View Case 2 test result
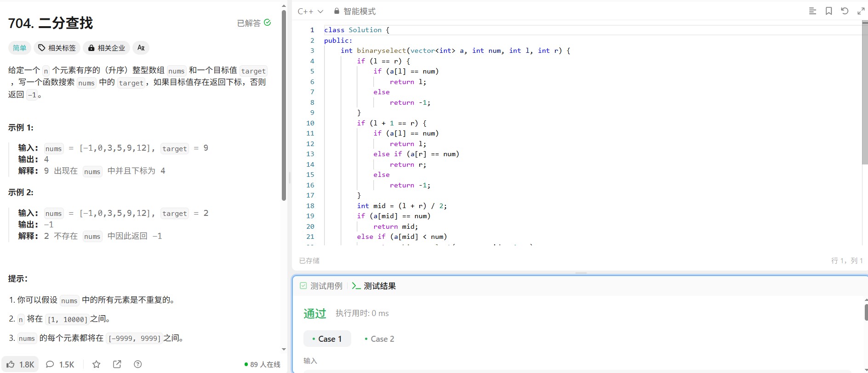This screenshot has height=373, width=868. 379,339
